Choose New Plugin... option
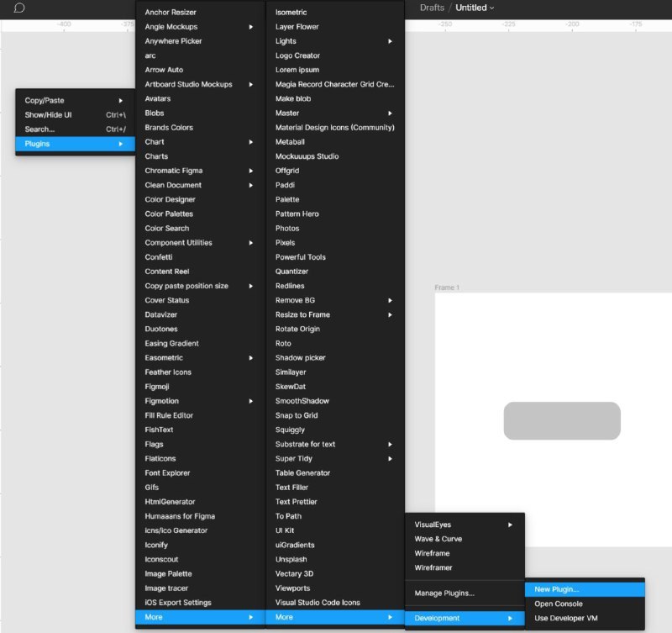 tap(585, 589)
